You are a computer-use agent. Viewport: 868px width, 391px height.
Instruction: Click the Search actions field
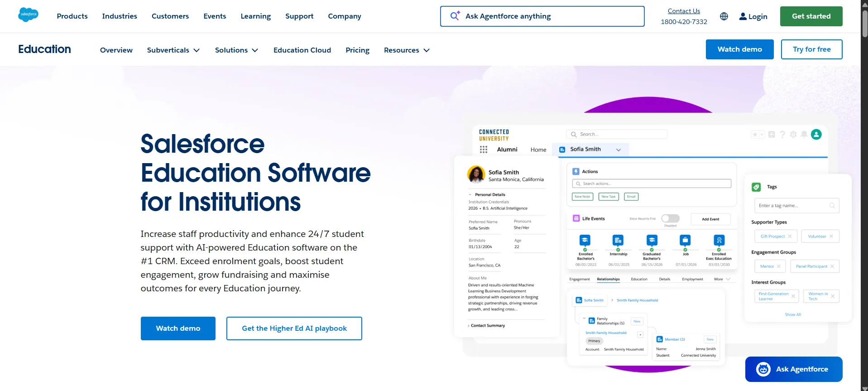click(x=652, y=183)
